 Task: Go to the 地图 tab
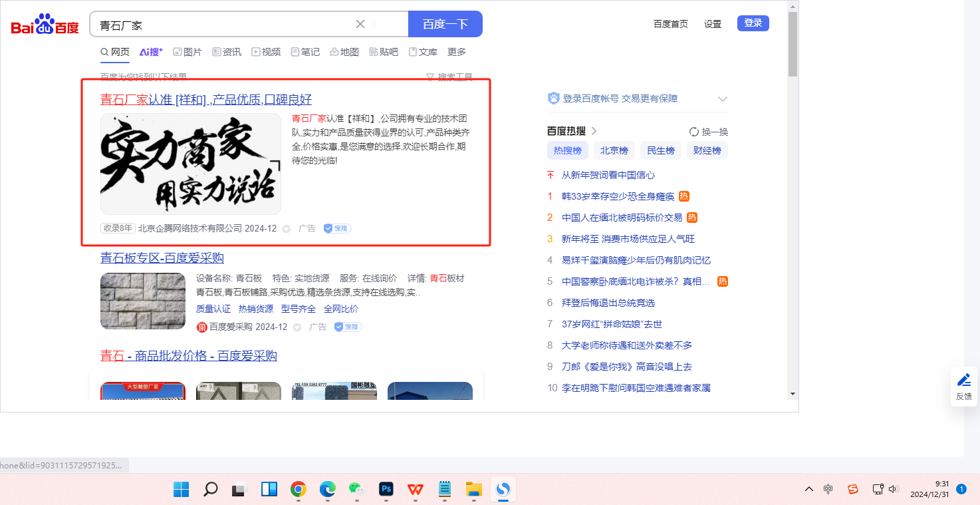click(344, 52)
